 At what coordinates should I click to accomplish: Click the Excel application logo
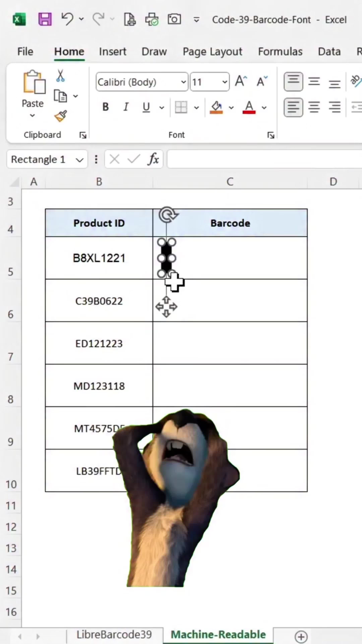[19, 19]
